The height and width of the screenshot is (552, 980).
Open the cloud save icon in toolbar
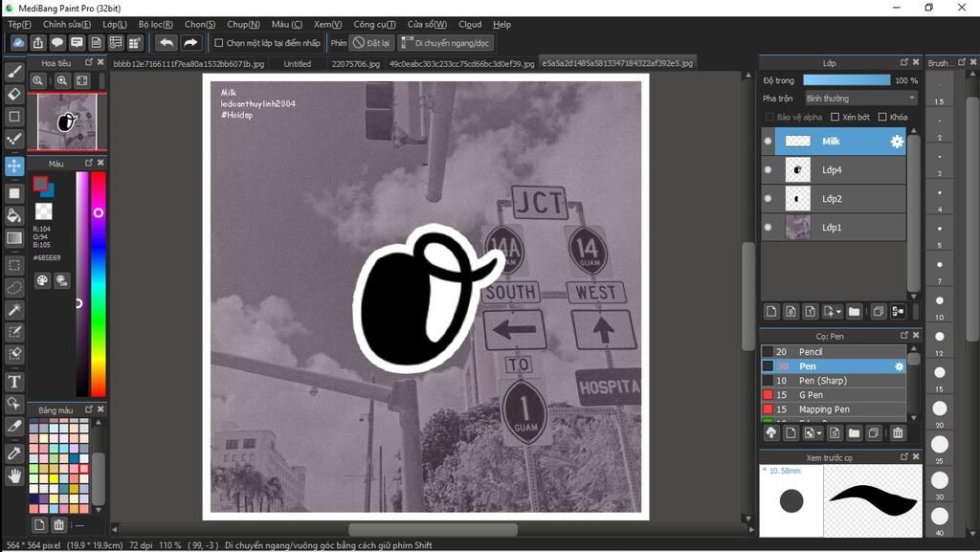[x=18, y=42]
